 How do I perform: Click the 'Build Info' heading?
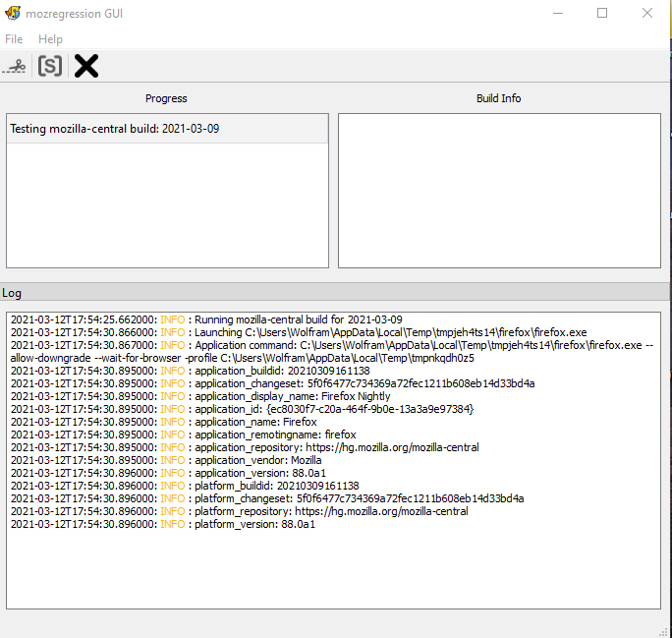(x=499, y=98)
